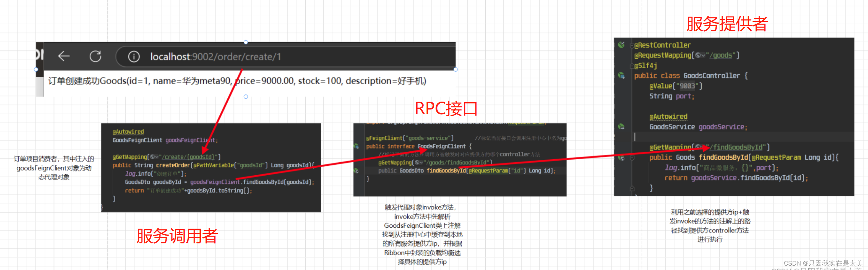868x270 pixels.
Task: Click the localhost:9002/order/create/1 address bar
Action: (x=286, y=57)
